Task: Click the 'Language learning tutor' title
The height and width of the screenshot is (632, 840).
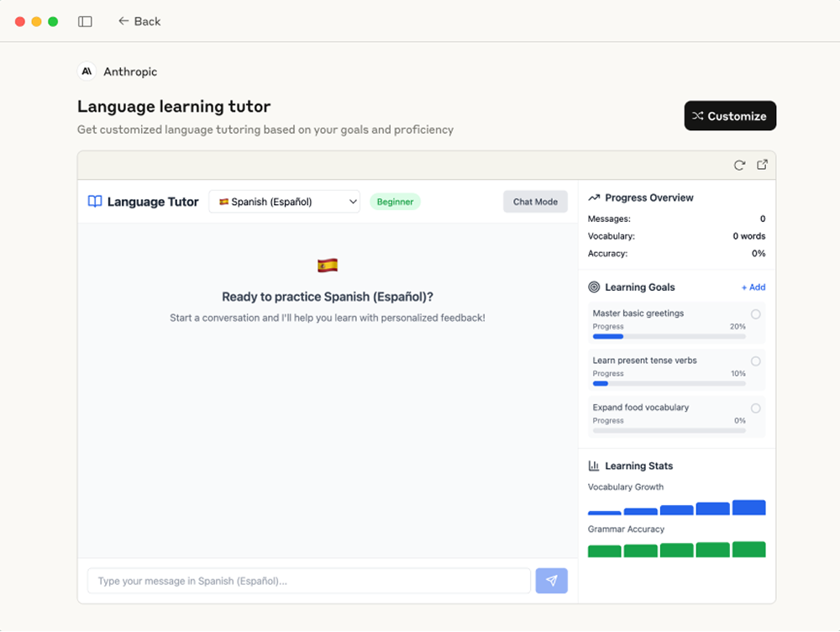Action: pyautogui.click(x=174, y=106)
